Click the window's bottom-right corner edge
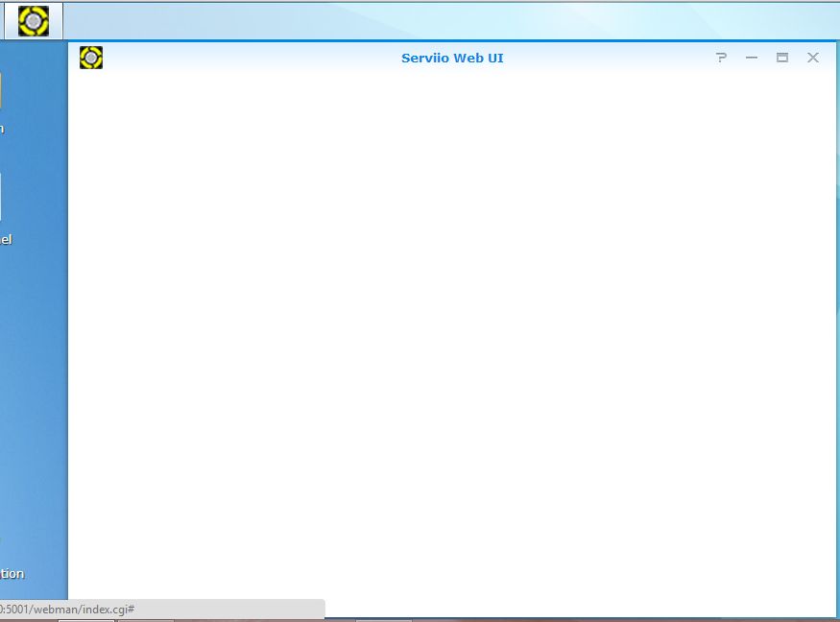 [835, 615]
